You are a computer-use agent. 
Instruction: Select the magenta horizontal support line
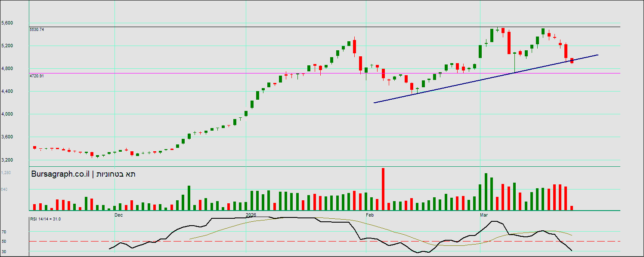325,73
